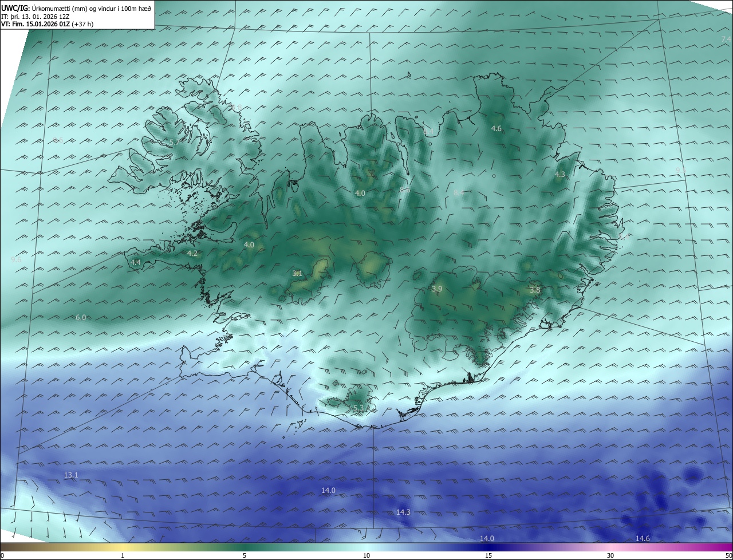Click the 14.6 value label
The image size is (733, 560).
click(x=643, y=539)
